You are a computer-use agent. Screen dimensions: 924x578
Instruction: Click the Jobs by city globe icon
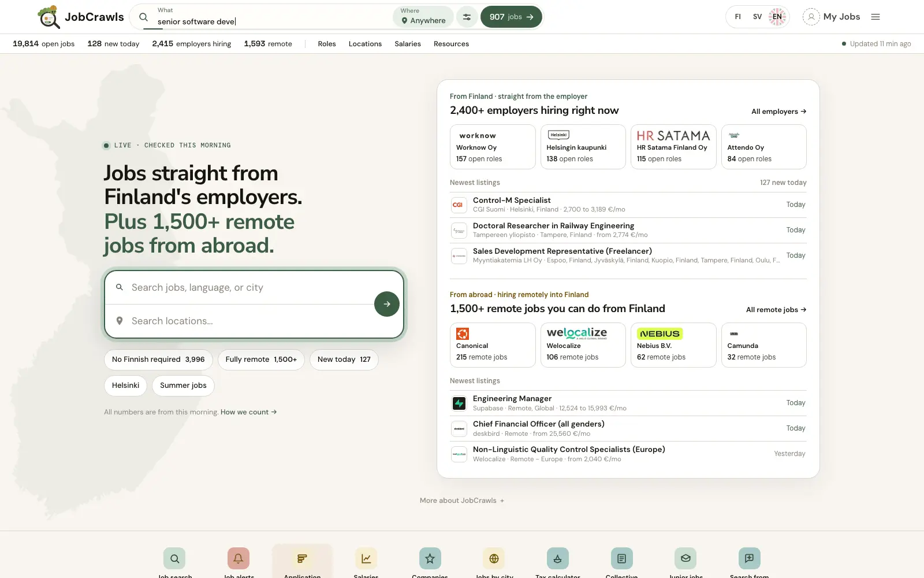tap(494, 558)
